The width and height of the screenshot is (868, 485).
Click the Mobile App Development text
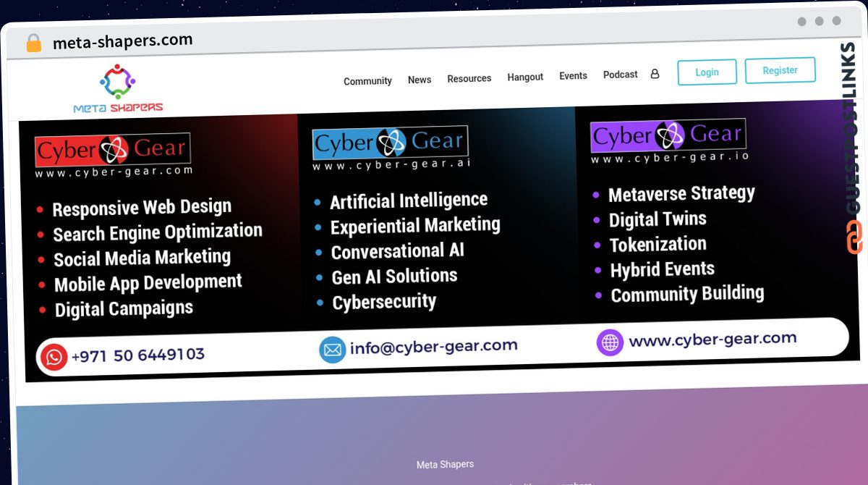click(148, 283)
